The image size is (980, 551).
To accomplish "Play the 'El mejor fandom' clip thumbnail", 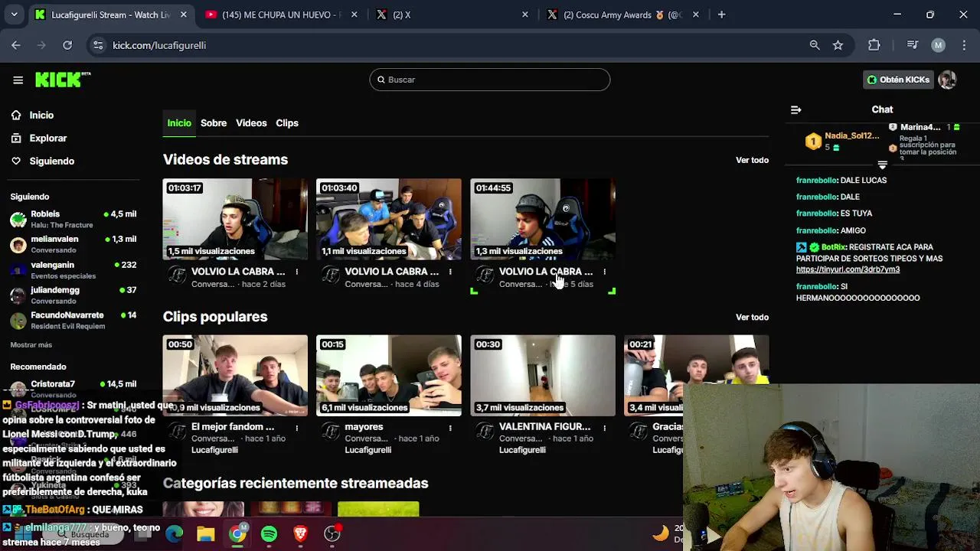I will (235, 375).
